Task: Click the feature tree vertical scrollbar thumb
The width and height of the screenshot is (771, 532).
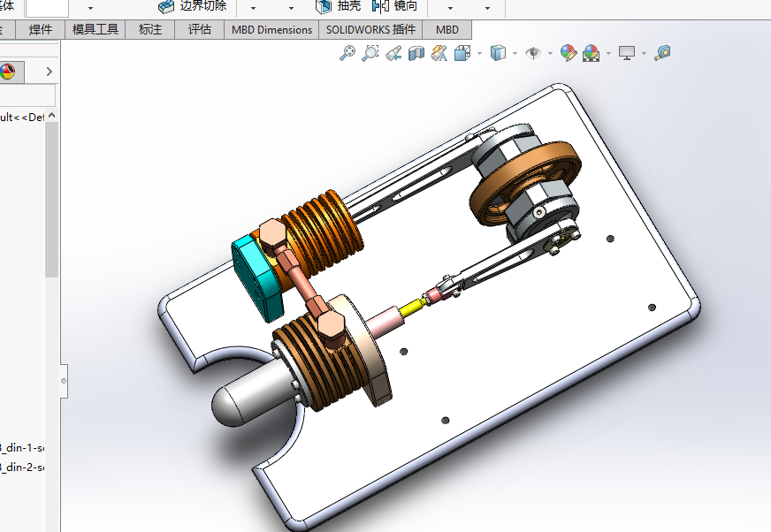Action: click(52, 199)
